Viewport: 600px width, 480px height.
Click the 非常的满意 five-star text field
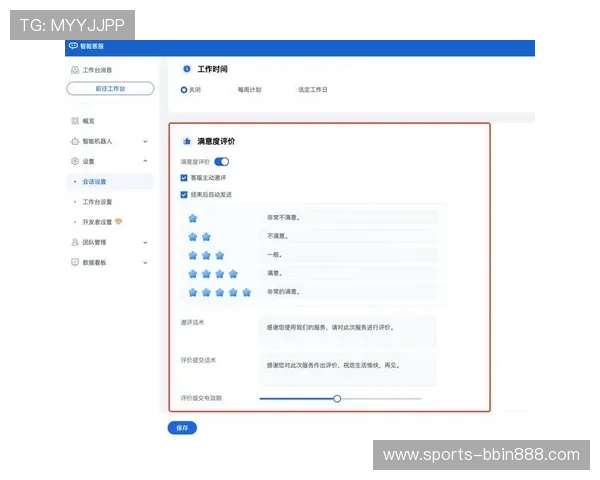(x=350, y=292)
